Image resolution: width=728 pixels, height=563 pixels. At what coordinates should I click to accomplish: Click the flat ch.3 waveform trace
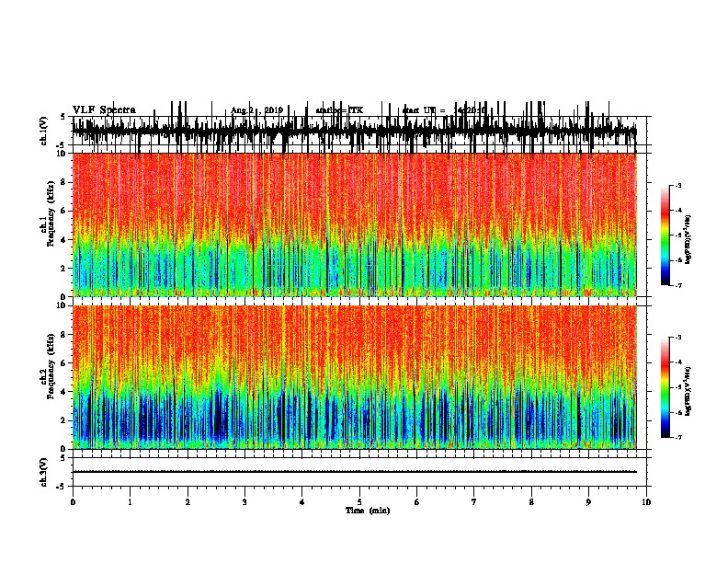[354, 472]
